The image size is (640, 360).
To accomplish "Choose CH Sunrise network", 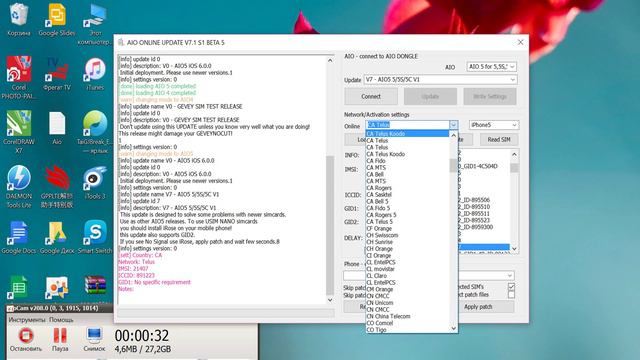I will point(407,242).
